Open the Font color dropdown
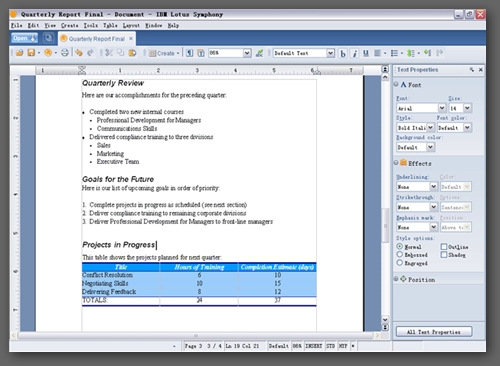This screenshot has width=500, height=366. click(x=467, y=127)
